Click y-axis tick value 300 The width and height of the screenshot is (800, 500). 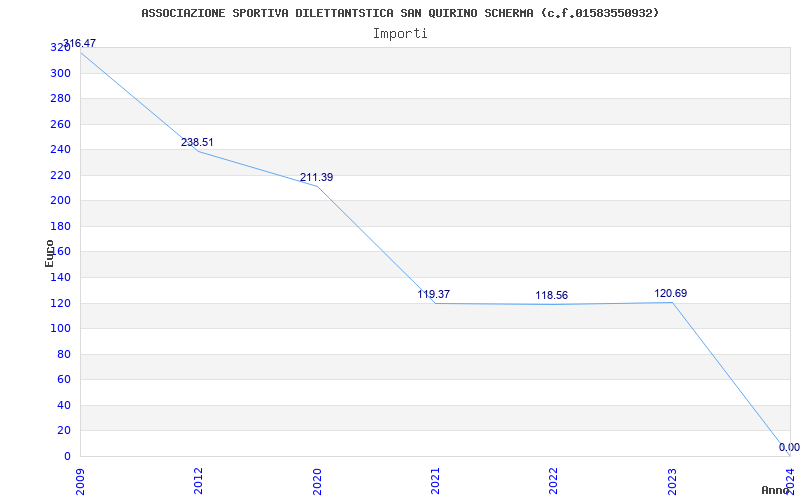[60, 73]
